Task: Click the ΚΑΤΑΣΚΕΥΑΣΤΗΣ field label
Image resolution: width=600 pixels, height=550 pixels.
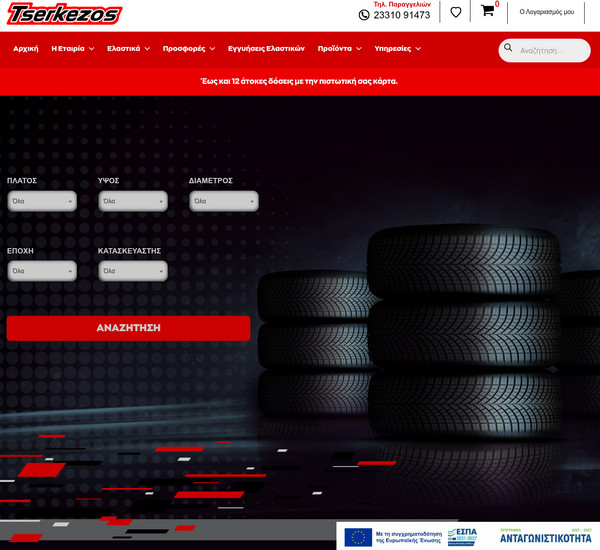Action: [129, 251]
